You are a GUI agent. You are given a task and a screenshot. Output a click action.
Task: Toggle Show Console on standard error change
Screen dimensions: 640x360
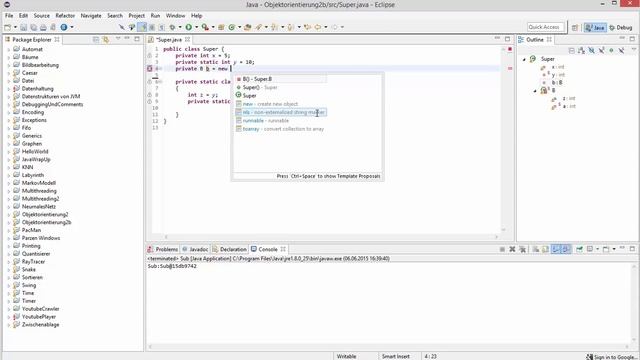566,249
